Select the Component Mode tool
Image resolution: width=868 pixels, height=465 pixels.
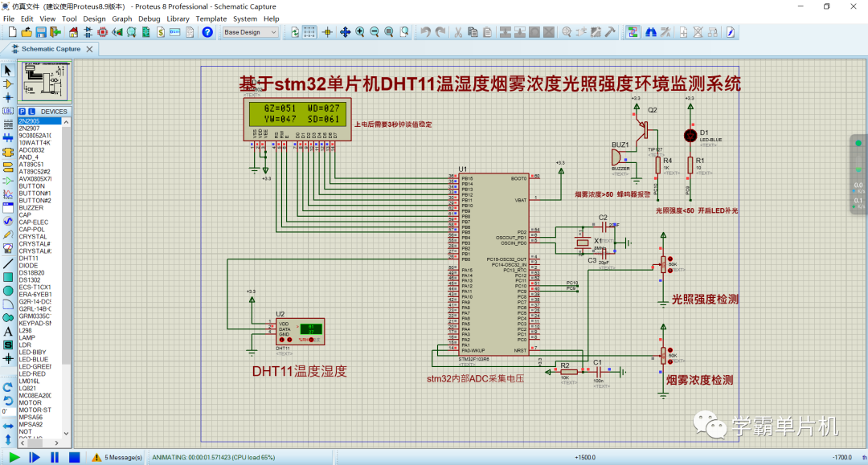click(x=8, y=84)
